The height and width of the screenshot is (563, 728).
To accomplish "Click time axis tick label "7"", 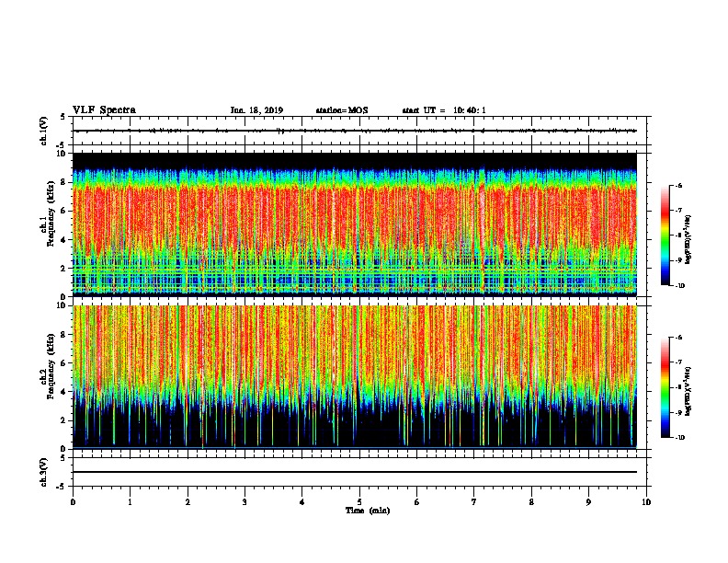I will tap(474, 501).
